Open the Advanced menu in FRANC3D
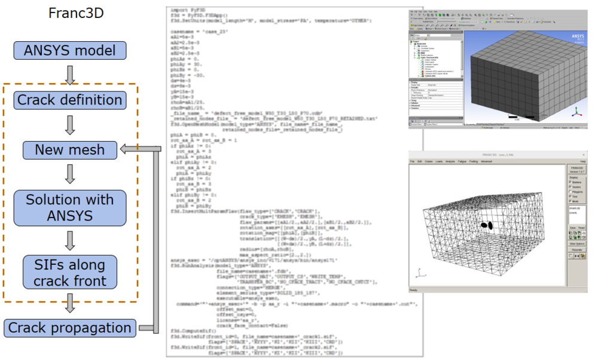The image size is (598, 364). click(x=486, y=161)
